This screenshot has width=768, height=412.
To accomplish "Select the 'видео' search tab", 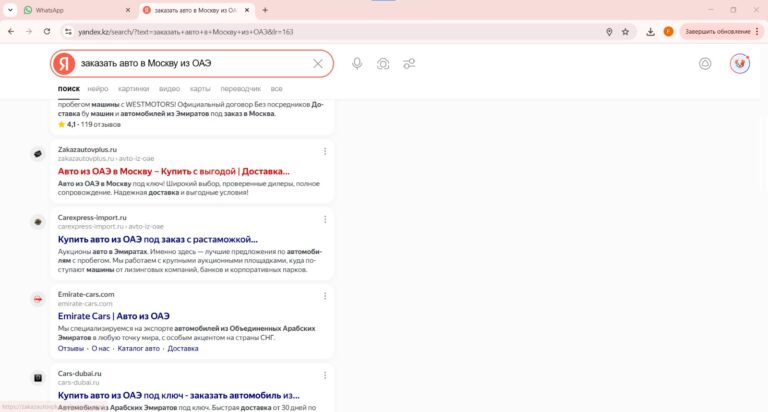I will [x=169, y=89].
